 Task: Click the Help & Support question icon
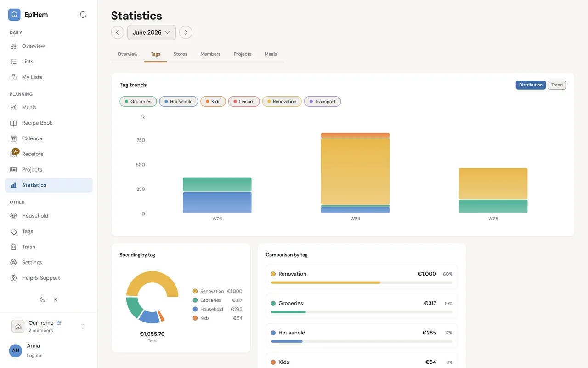click(x=13, y=278)
